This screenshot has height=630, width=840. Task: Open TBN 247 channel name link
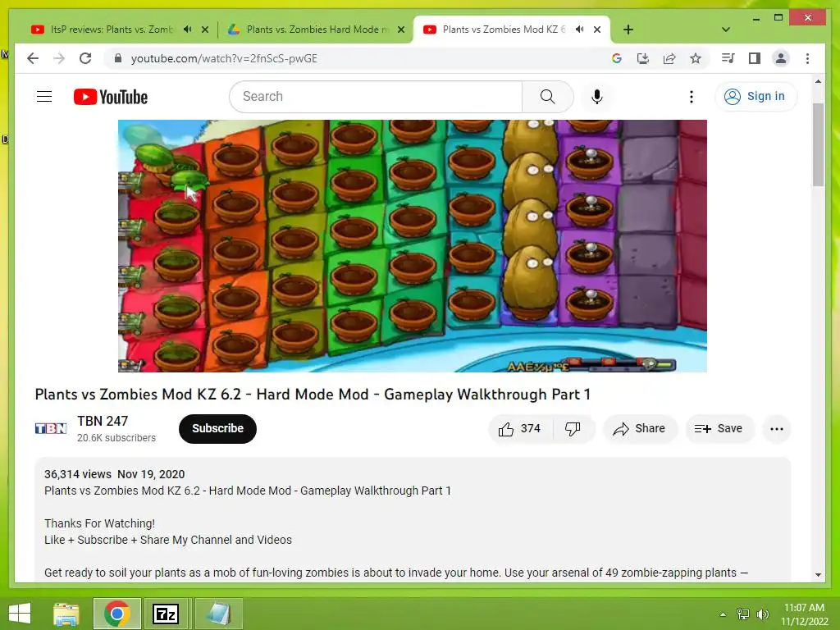pyautogui.click(x=103, y=421)
